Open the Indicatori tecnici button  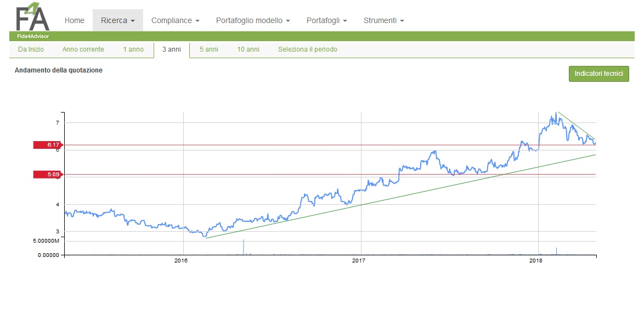click(599, 74)
